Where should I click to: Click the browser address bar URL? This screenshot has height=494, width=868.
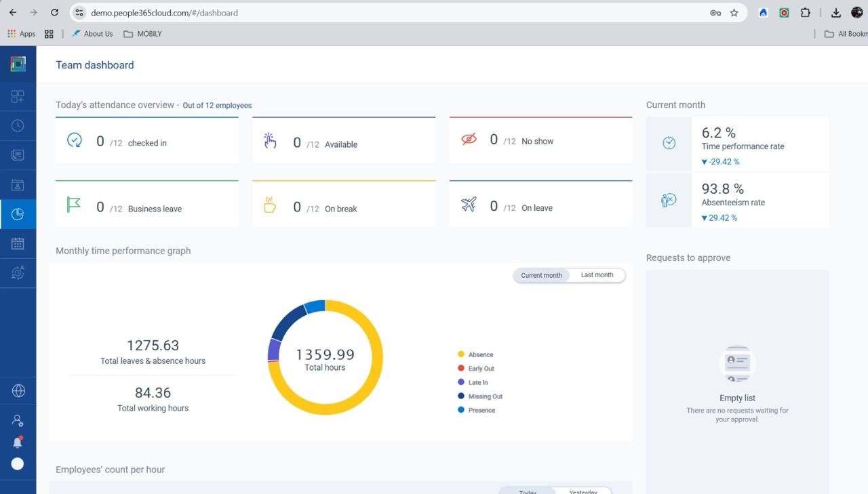click(164, 13)
